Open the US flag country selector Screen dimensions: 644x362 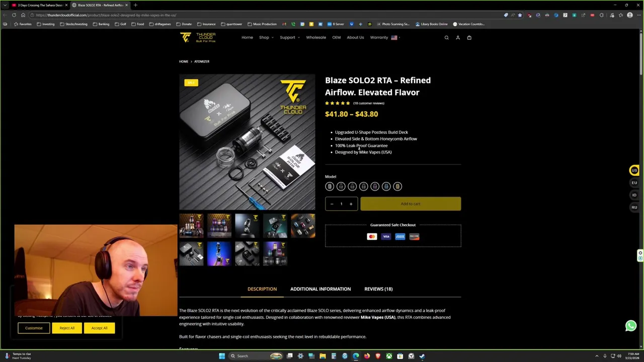tap(395, 38)
